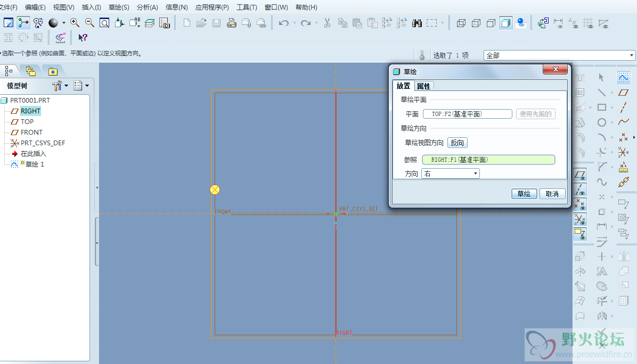Image resolution: width=637 pixels, height=364 pixels.
Task: Open the 分析(A) menu
Action: click(147, 7)
